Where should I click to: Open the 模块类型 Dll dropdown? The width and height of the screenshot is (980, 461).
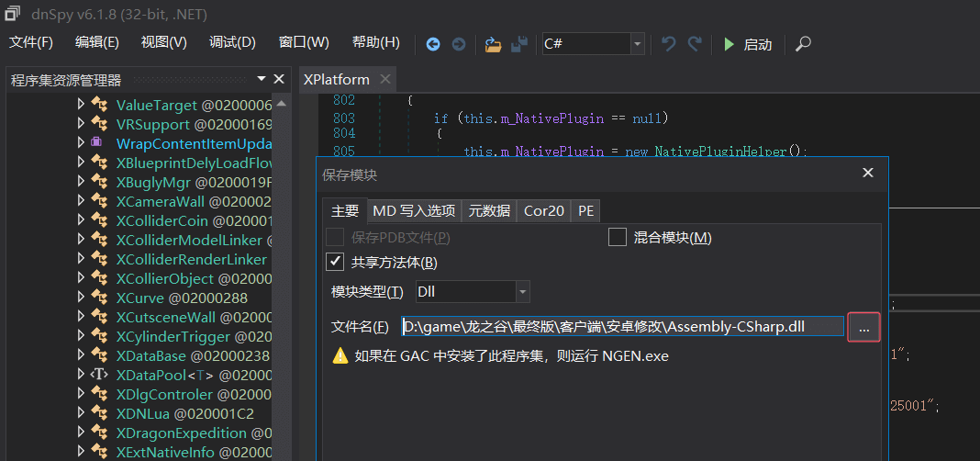(472, 291)
